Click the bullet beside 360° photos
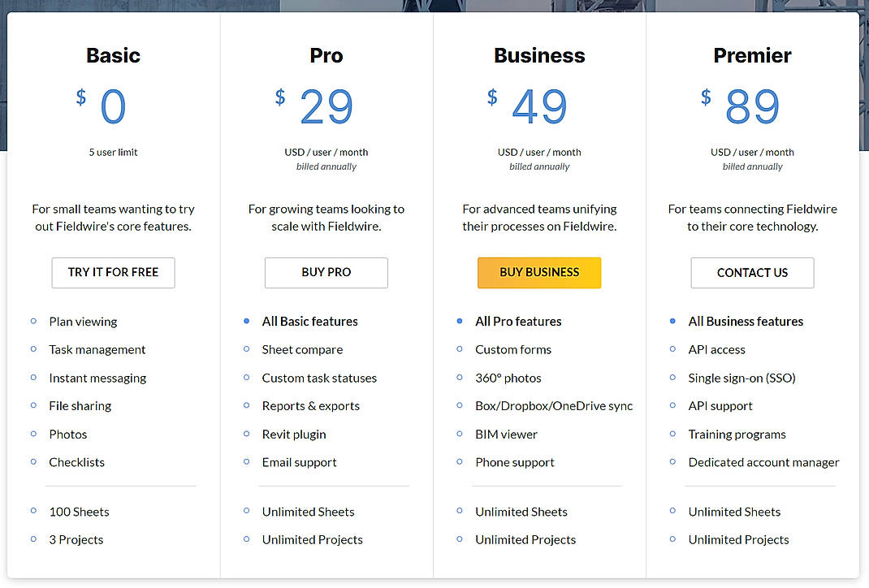869x588 pixels. [460, 378]
